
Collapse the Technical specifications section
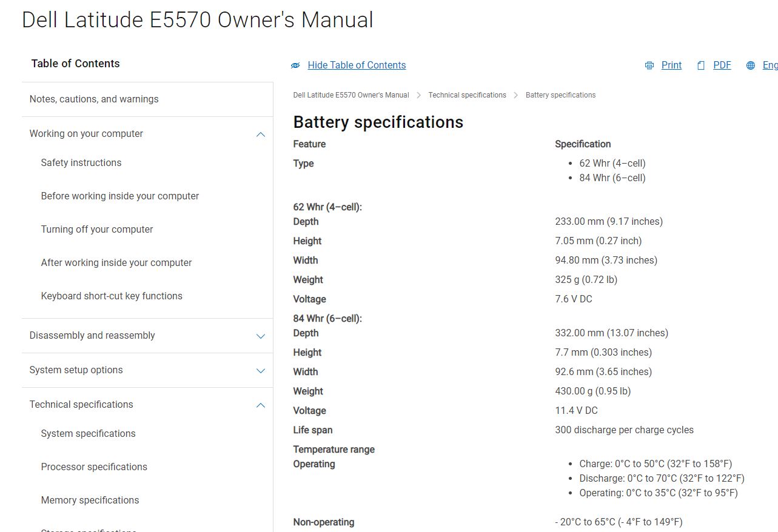(261, 405)
